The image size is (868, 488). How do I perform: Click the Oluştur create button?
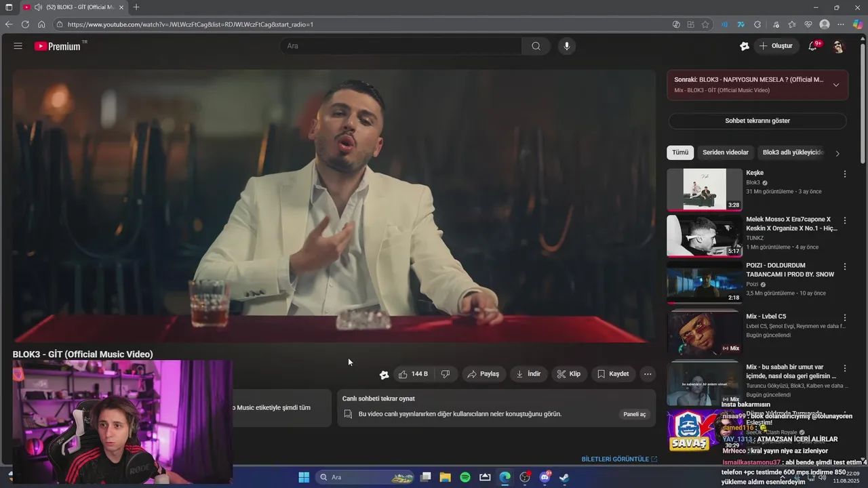click(775, 46)
